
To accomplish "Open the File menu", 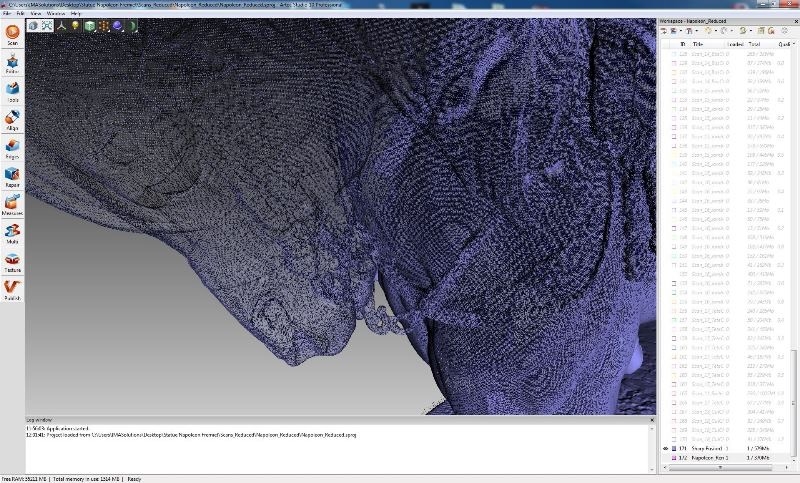I will tap(7, 13).
